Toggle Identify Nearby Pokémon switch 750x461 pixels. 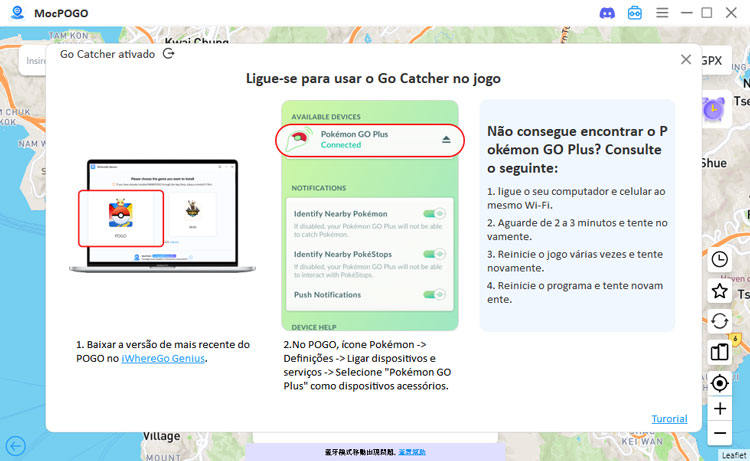(434, 213)
